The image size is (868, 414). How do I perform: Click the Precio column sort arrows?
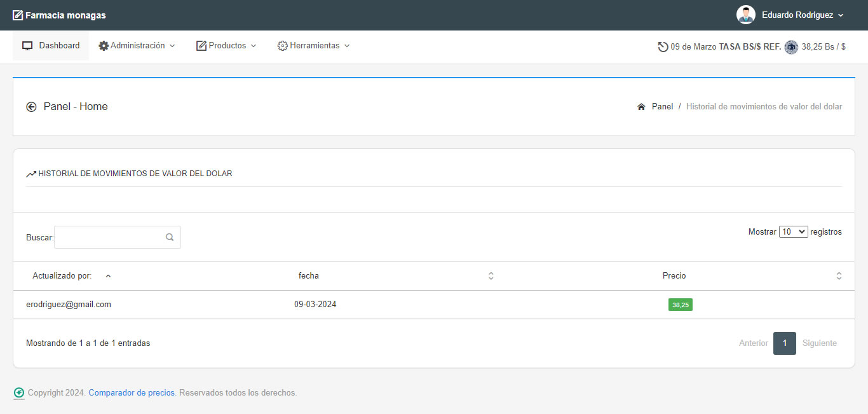pyautogui.click(x=839, y=276)
